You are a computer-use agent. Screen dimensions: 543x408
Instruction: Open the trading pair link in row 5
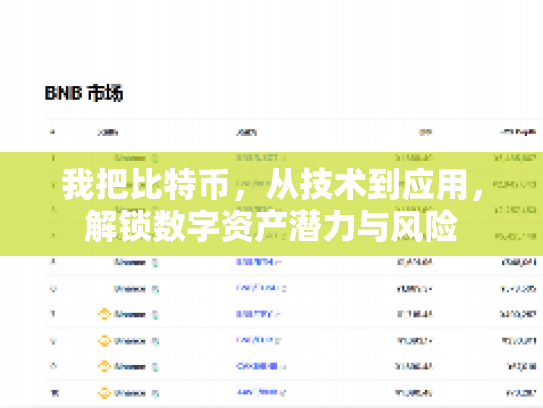(x=255, y=262)
